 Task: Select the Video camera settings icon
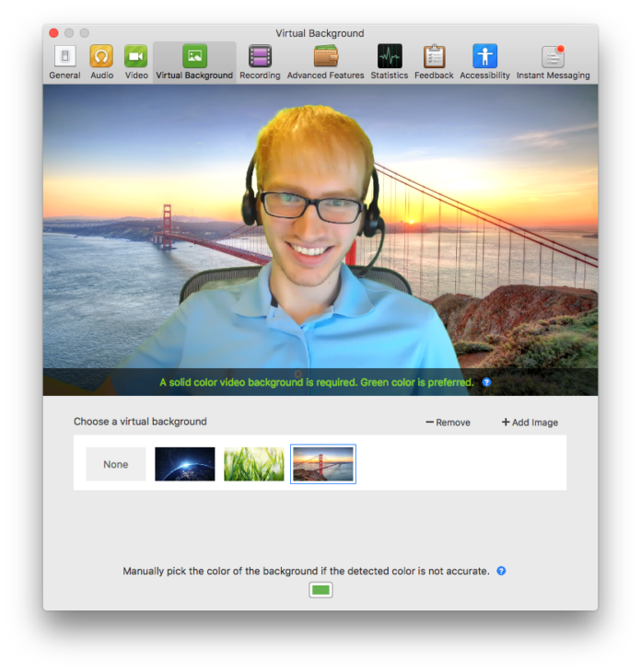(136, 57)
